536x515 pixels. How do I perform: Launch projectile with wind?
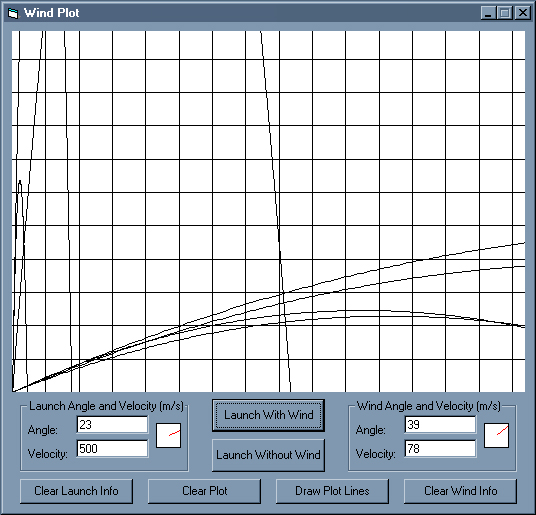click(x=268, y=415)
